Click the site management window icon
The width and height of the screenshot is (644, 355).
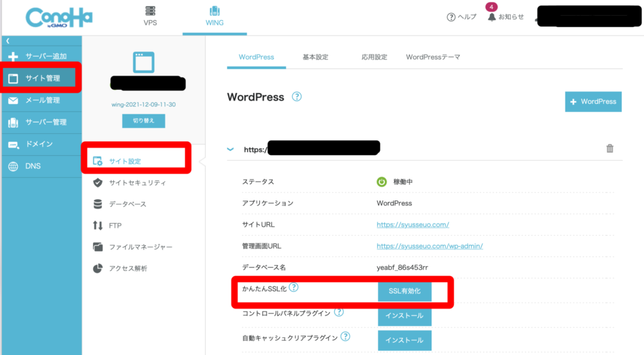(13, 79)
